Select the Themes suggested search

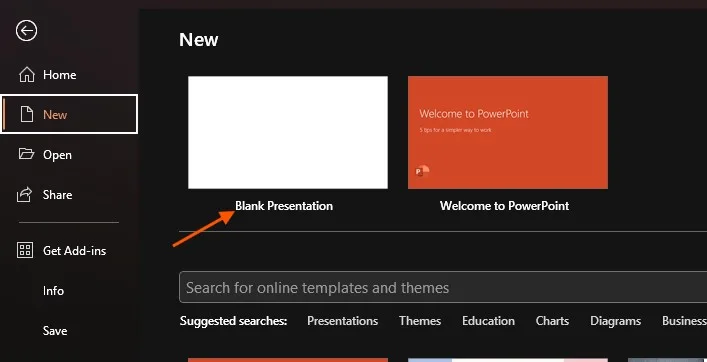point(420,321)
